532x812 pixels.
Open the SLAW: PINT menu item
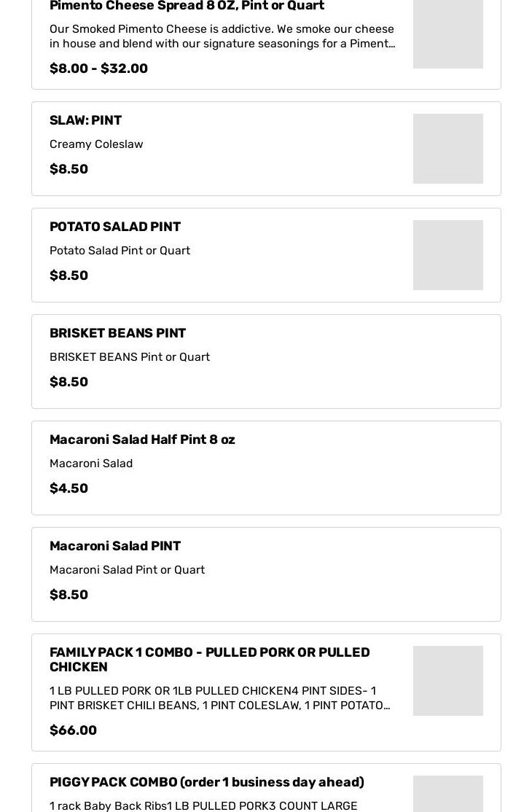(85, 120)
